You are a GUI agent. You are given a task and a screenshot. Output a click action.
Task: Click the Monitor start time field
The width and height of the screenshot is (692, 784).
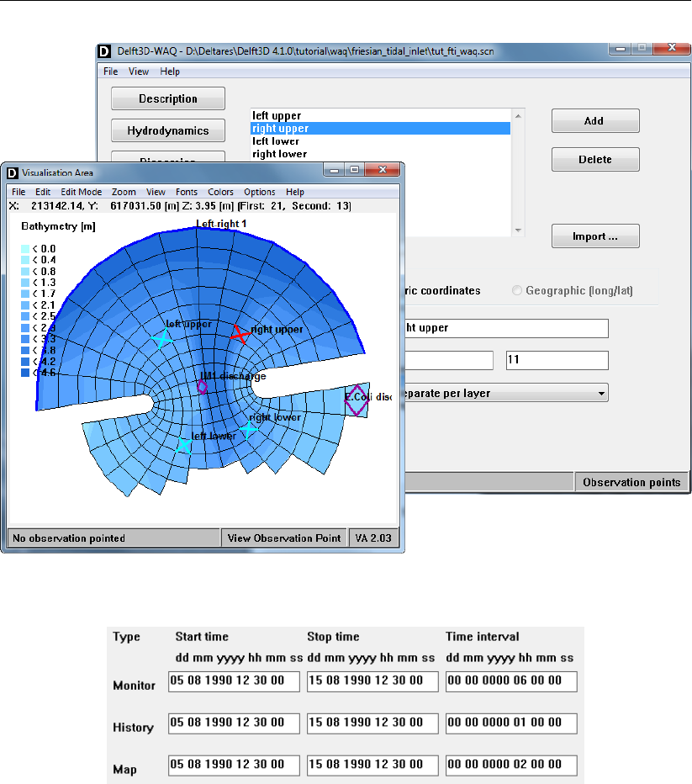coord(234,681)
